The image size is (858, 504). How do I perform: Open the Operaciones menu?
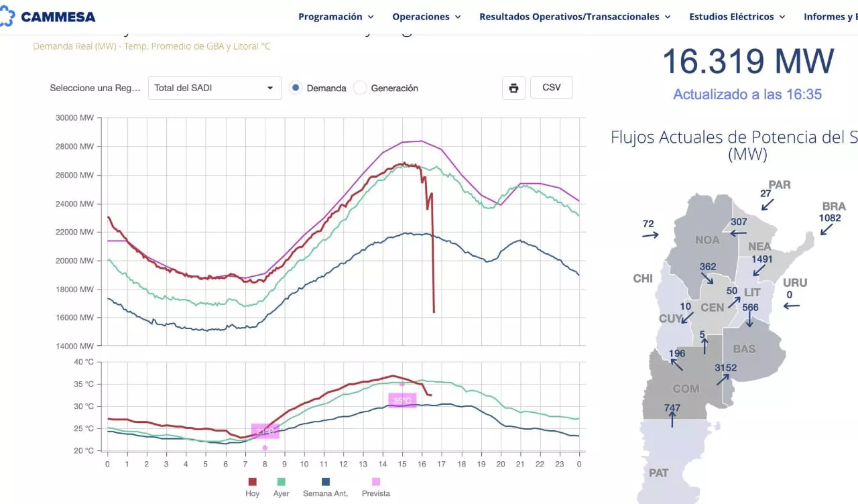point(426,17)
